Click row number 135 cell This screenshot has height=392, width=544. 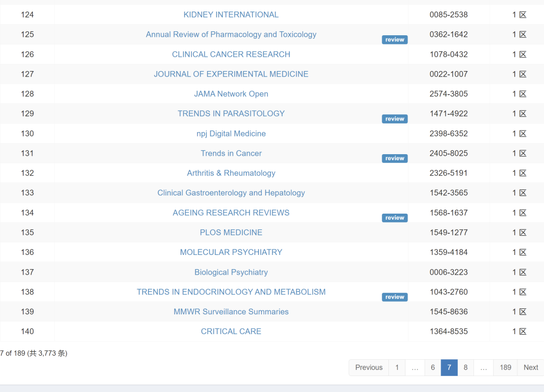point(27,232)
